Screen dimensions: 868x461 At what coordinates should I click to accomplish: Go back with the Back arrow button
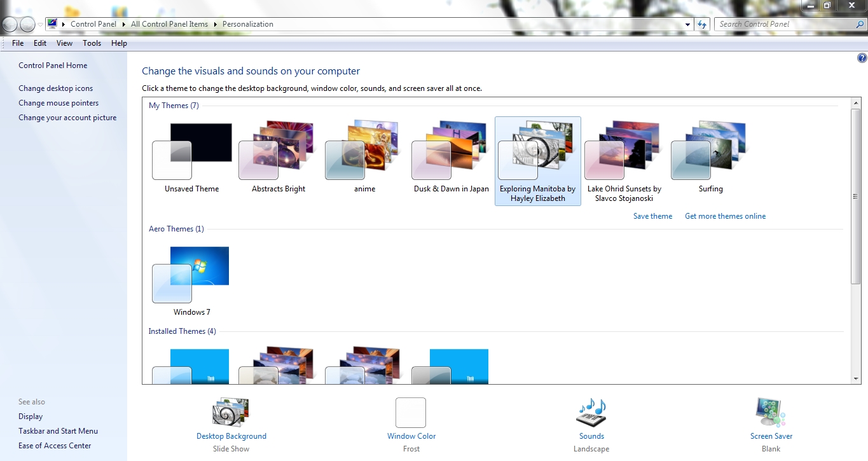[10, 25]
